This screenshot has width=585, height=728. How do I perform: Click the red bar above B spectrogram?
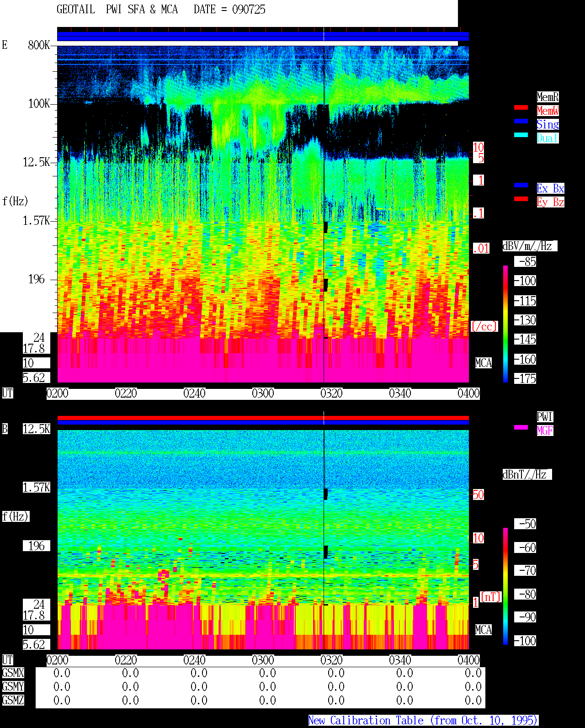coord(263,418)
